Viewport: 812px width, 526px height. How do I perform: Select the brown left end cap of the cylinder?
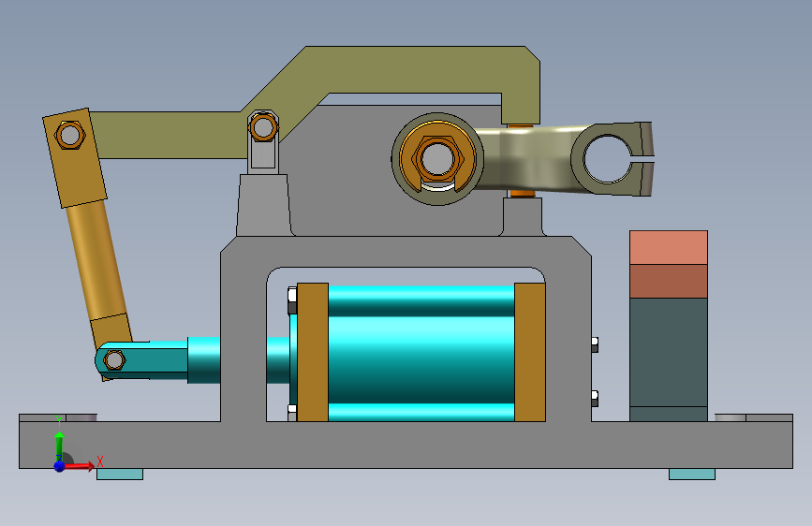312,352
